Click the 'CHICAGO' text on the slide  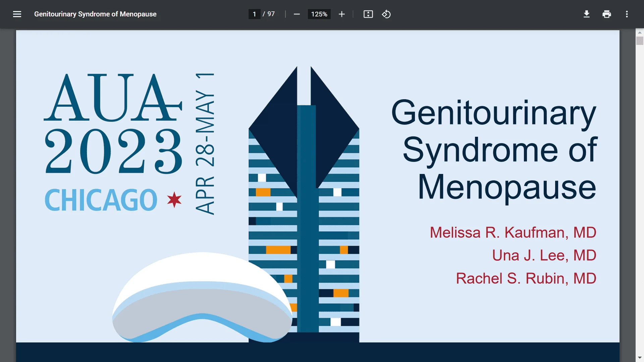point(101,200)
